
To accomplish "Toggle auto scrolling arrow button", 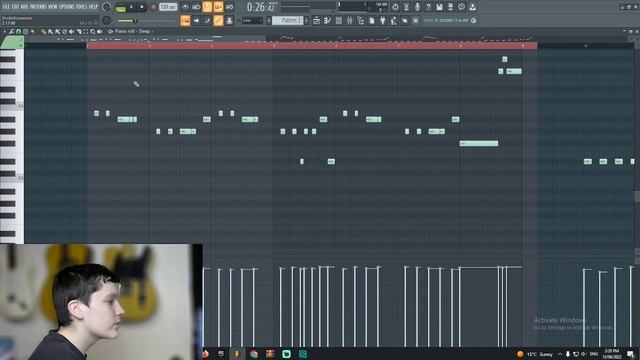I will pos(196,20).
